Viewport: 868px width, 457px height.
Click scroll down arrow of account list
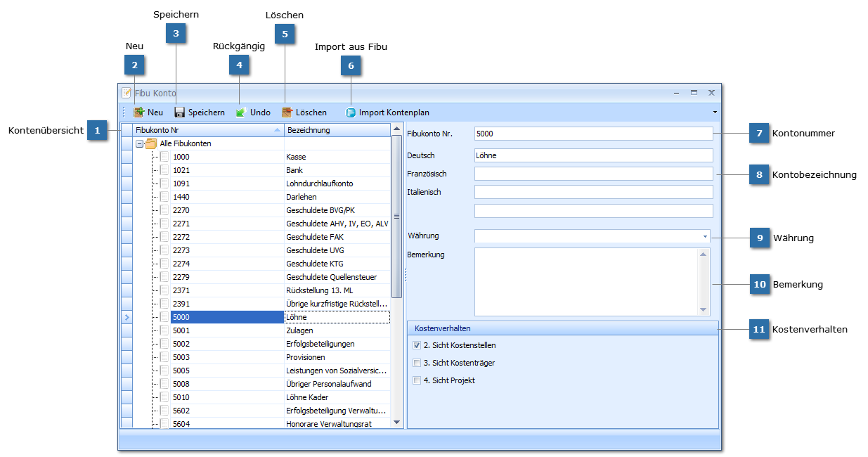396,423
